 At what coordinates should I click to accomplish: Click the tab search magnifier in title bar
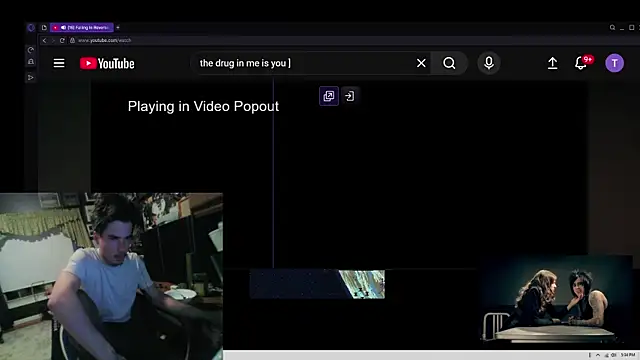pyautogui.click(x=612, y=27)
